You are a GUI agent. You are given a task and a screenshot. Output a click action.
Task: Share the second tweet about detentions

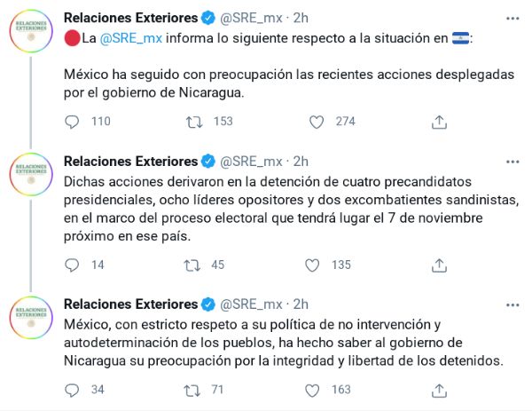point(439,265)
